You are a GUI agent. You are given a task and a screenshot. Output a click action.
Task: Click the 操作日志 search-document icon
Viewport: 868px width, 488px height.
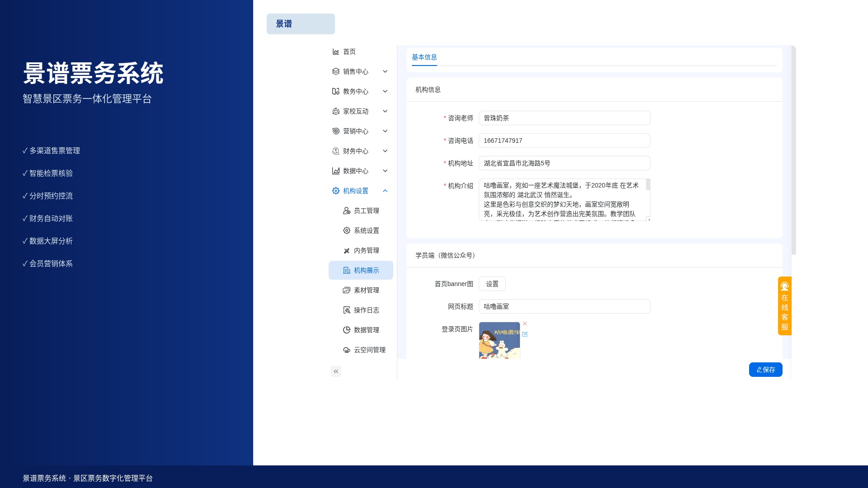click(347, 310)
